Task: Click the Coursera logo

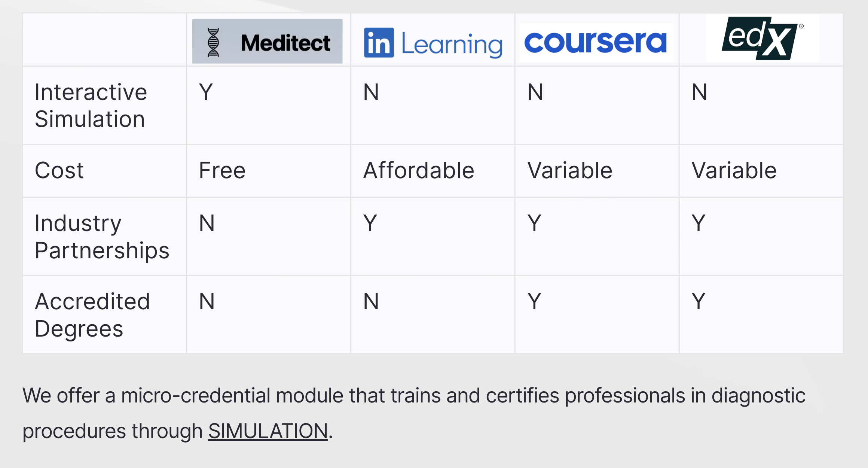Action: point(596,42)
